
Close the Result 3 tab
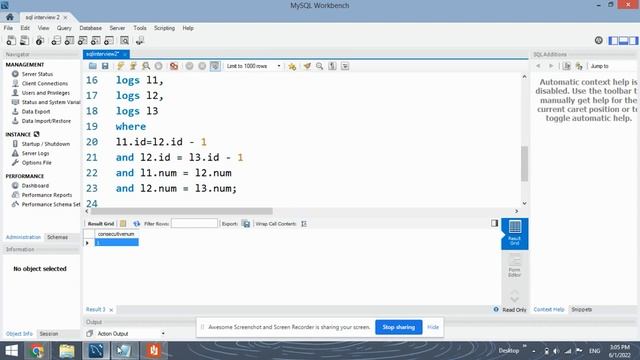(111, 310)
